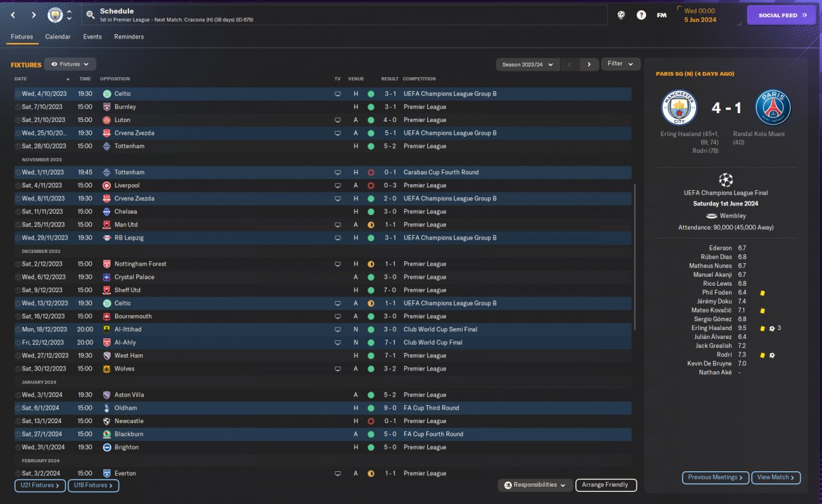The width and height of the screenshot is (822, 504).
Task: Sort by the Opposition column header
Action: pos(115,79)
